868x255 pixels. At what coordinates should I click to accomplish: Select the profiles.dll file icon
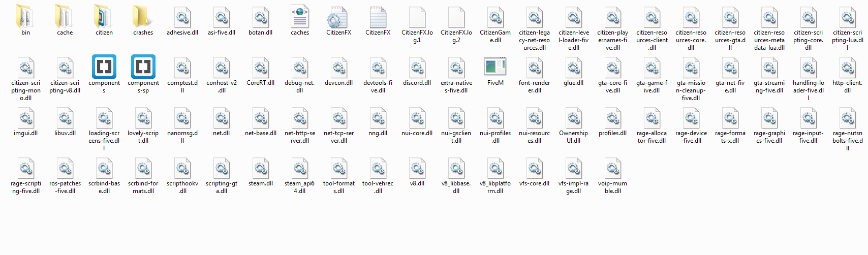613,117
